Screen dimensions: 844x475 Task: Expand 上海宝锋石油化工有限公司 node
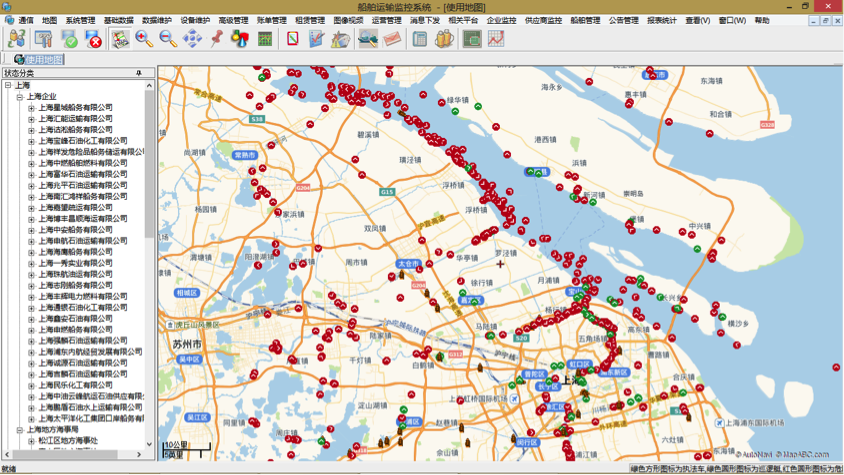point(31,141)
